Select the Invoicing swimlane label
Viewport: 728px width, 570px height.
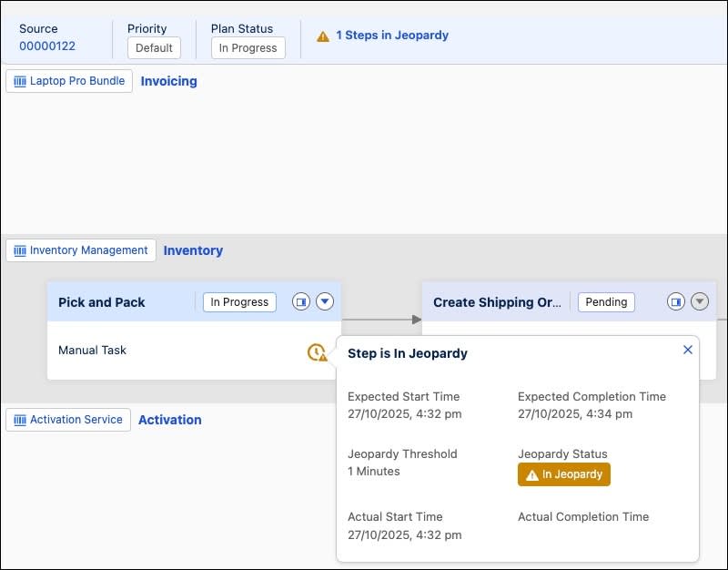pos(169,81)
